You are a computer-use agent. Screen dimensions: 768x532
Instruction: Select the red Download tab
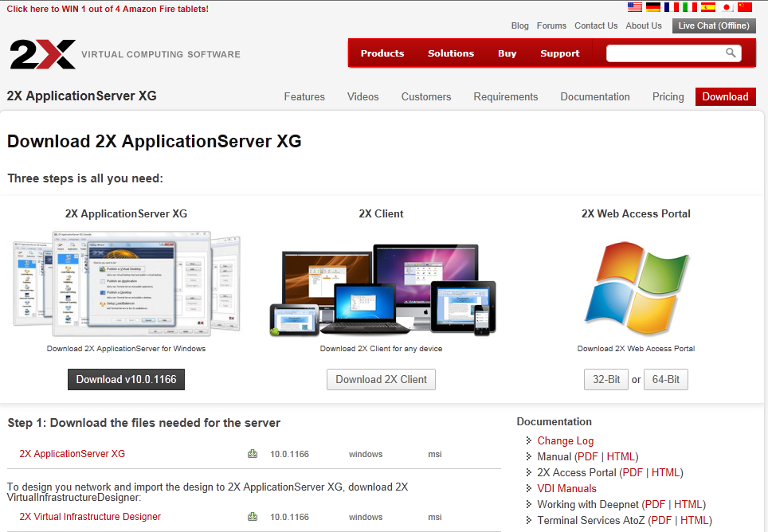coord(726,97)
